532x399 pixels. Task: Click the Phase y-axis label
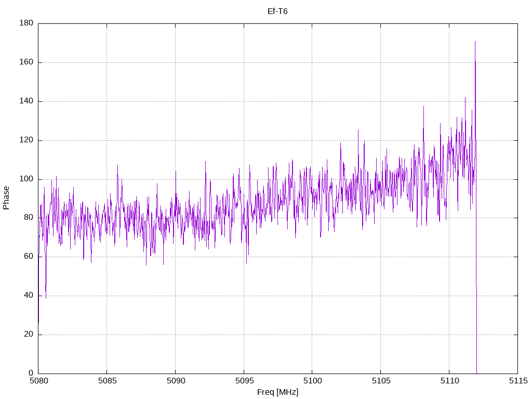pyautogui.click(x=6, y=198)
